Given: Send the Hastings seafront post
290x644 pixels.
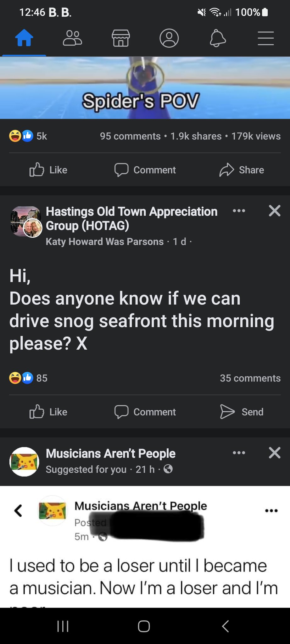Looking at the screenshot, I should pyautogui.click(x=242, y=412).
